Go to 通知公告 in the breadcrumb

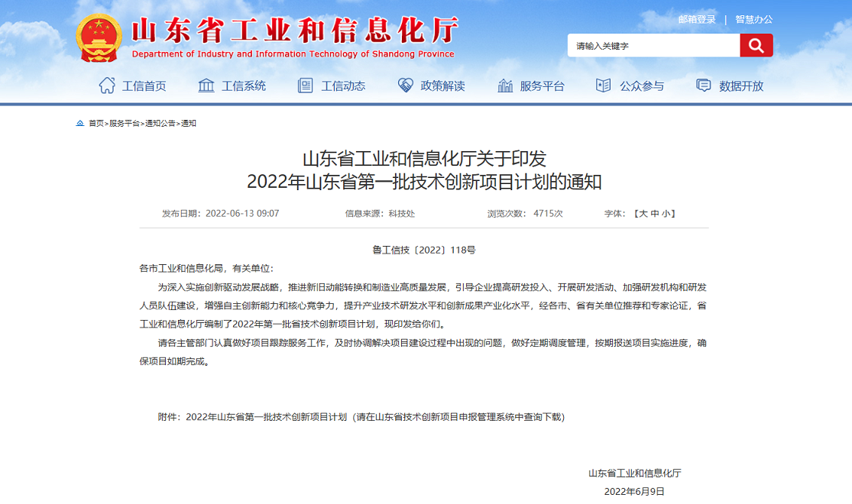(160, 123)
